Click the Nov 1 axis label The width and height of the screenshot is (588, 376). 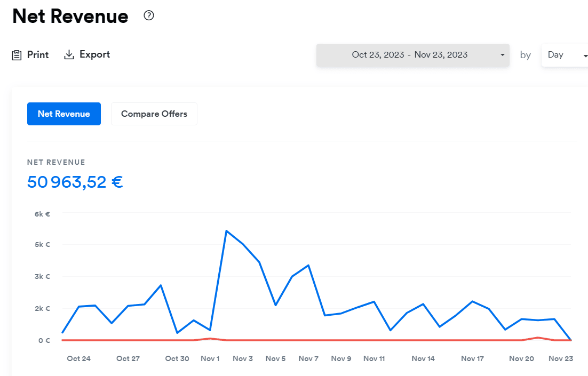(210, 358)
